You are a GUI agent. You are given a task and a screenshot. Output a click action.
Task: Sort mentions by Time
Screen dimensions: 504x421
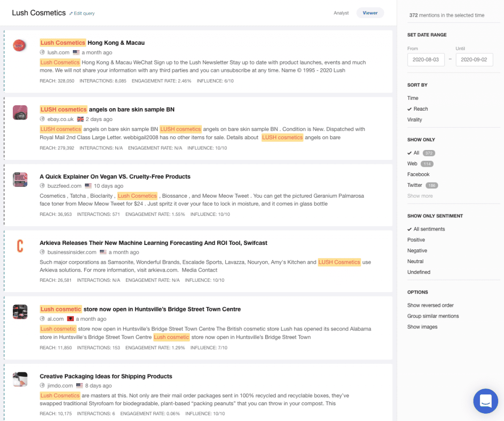tap(413, 98)
